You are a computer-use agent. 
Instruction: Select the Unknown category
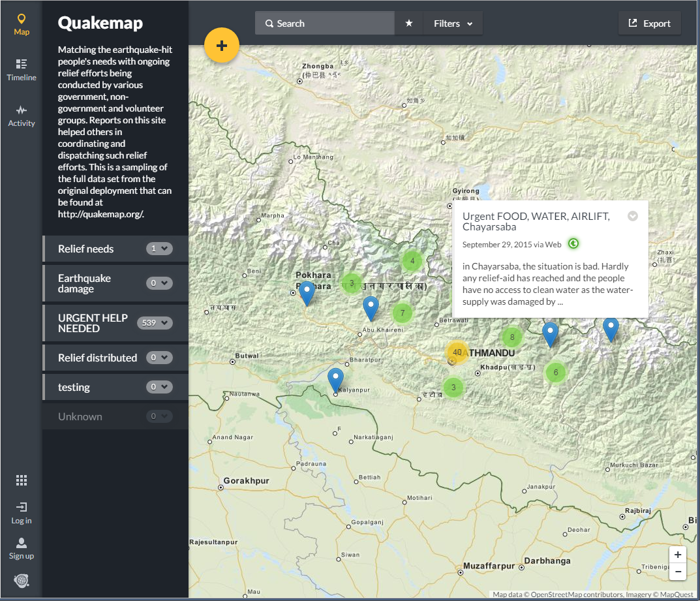(x=80, y=416)
